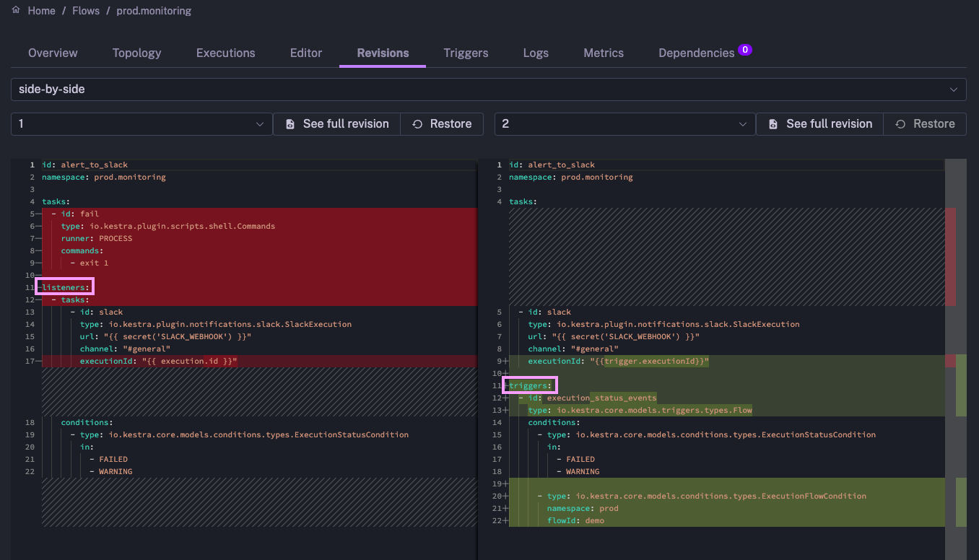The image size is (979, 560).
Task: Expand the left revision 1 selector
Action: 142,124
